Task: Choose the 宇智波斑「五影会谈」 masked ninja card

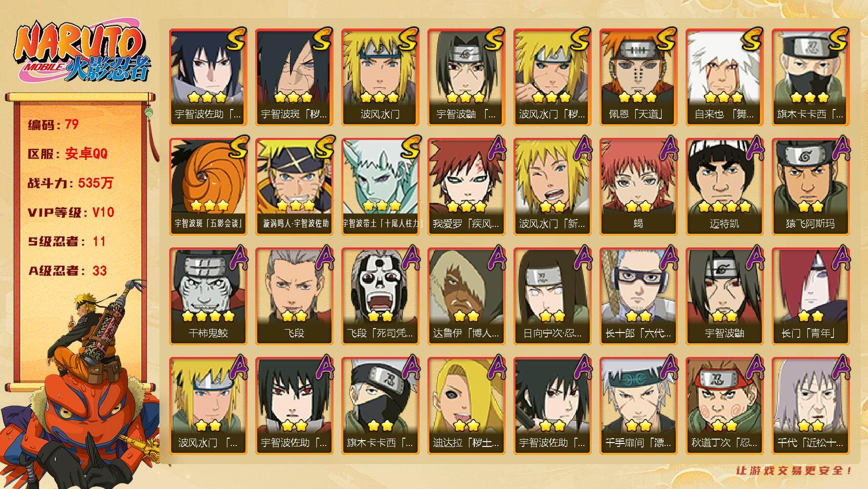Action: point(207,187)
